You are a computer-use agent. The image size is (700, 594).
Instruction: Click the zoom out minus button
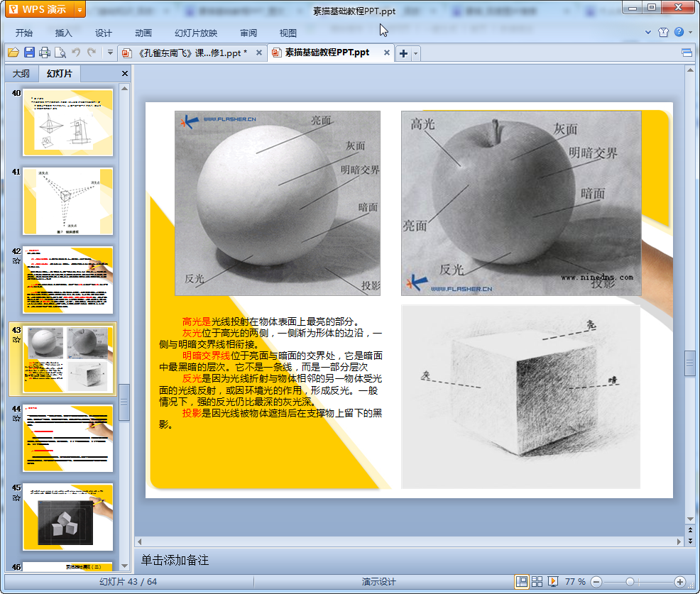596,582
